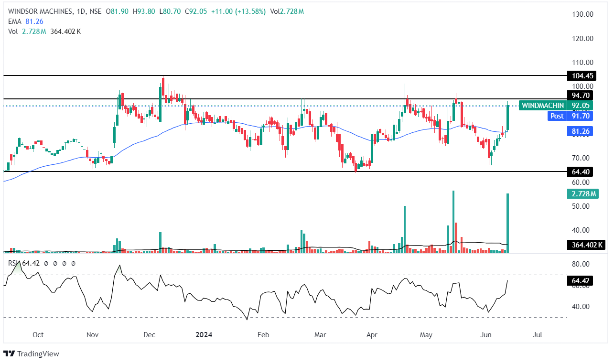Click the 104.45 resistance price label
The image size is (614, 364).
pyautogui.click(x=580, y=75)
